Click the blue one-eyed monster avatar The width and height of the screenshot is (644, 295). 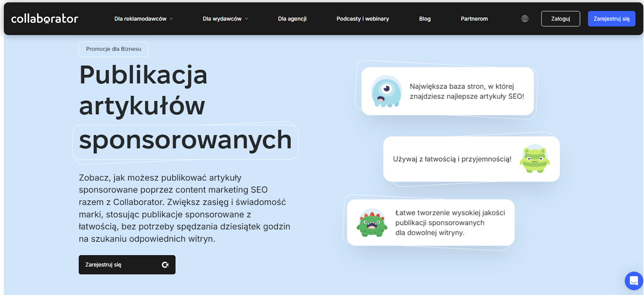tap(386, 91)
